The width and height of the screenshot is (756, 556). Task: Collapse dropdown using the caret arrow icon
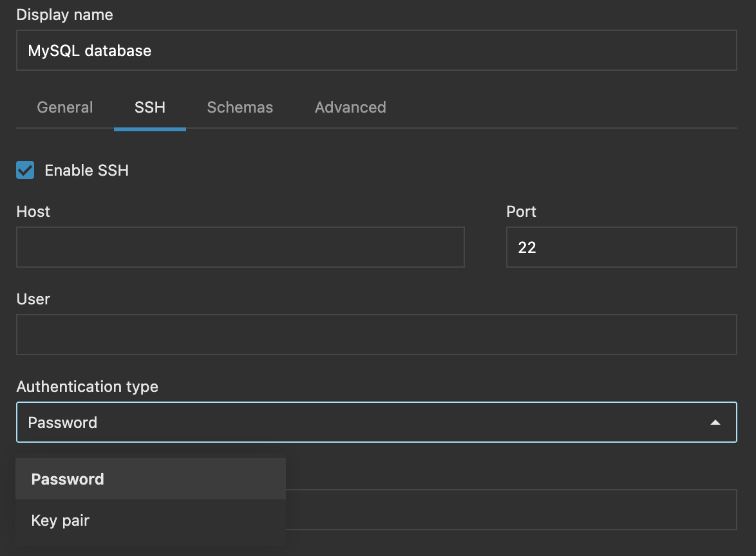point(715,423)
